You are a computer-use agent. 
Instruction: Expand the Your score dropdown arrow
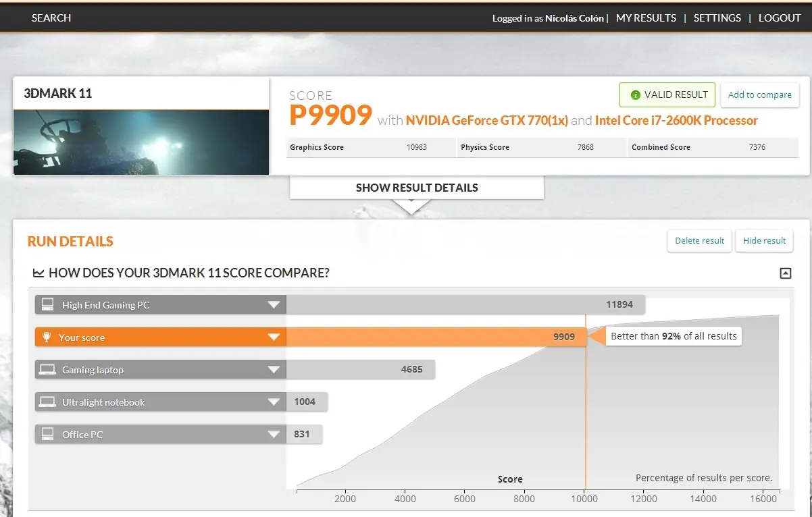274,337
